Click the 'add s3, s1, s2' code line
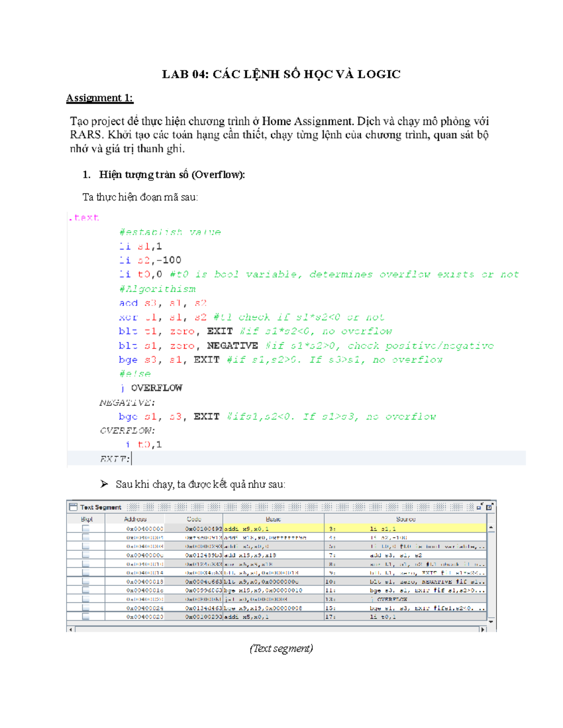The image size is (563, 728). [162, 303]
